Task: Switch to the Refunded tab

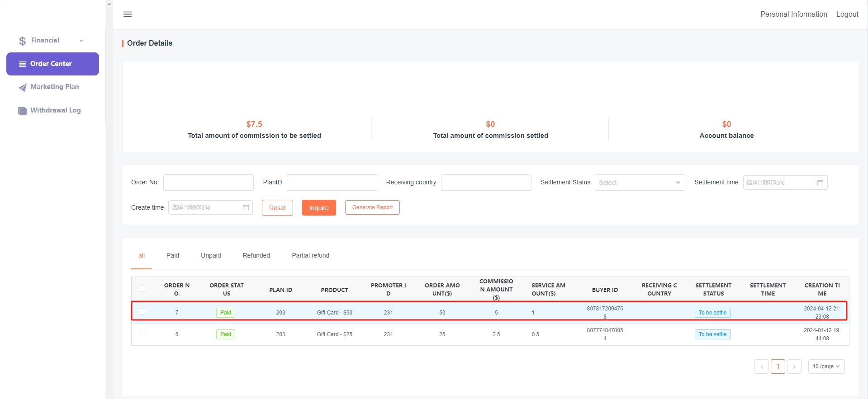Action: pyautogui.click(x=256, y=255)
